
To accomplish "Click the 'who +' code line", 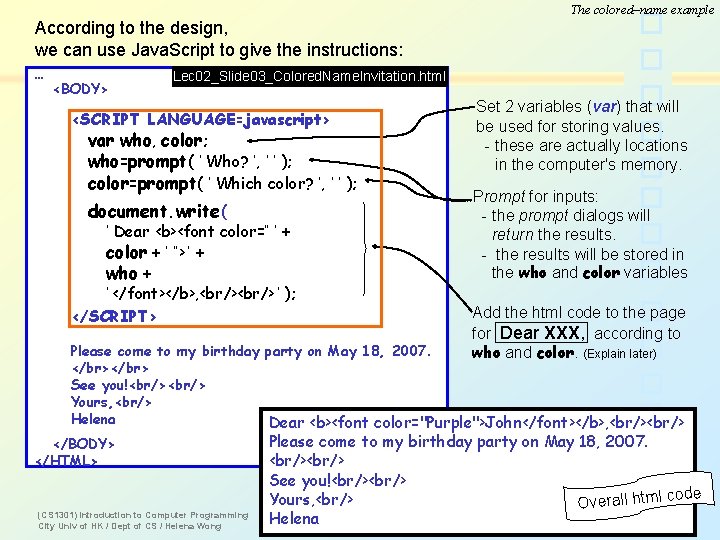I will [128, 274].
